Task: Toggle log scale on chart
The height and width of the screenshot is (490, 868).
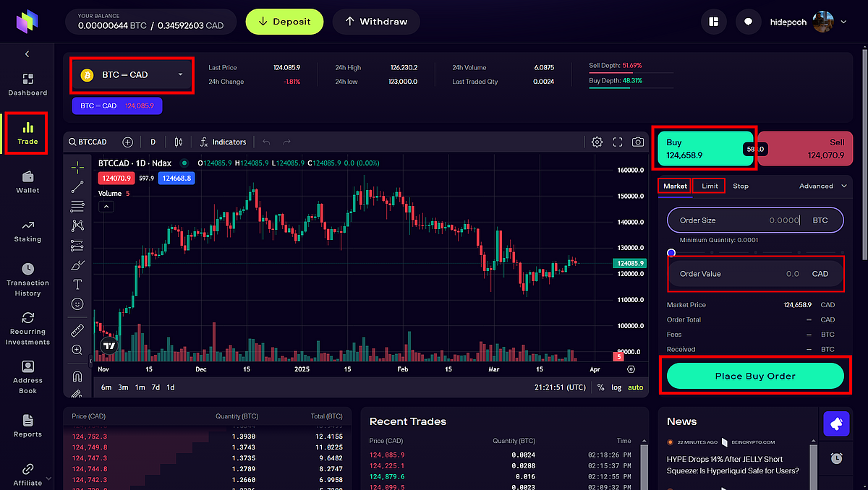Action: coord(616,387)
